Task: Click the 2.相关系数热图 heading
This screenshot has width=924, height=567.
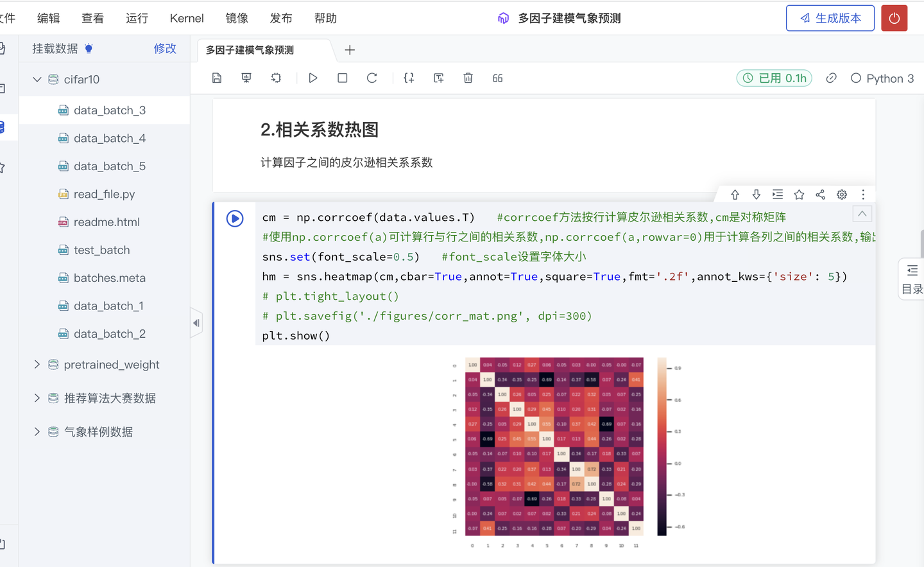Action: (320, 130)
